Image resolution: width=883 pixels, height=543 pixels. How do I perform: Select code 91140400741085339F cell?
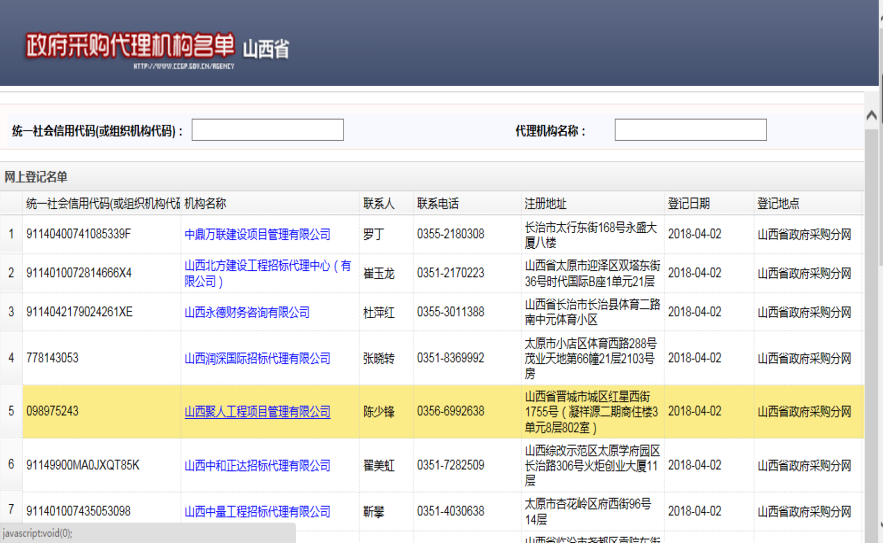click(78, 234)
